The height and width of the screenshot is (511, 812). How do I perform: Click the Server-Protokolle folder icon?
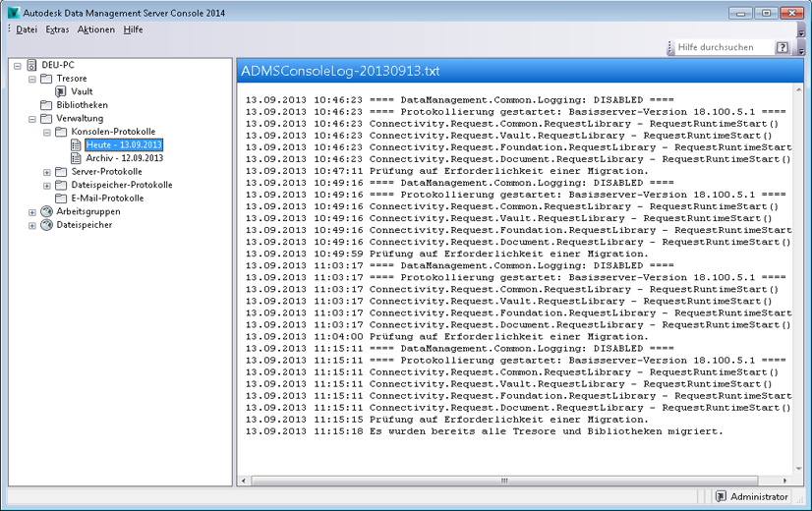pos(61,171)
